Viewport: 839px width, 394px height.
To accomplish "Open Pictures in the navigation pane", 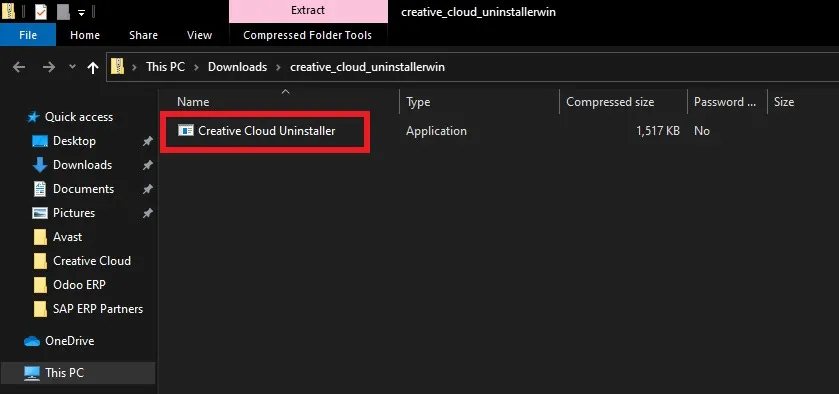I will point(74,213).
